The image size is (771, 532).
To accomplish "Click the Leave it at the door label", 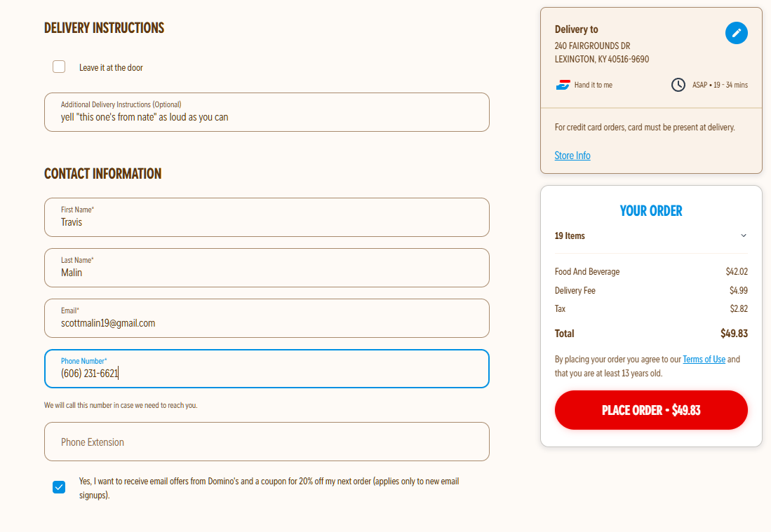I will click(111, 68).
